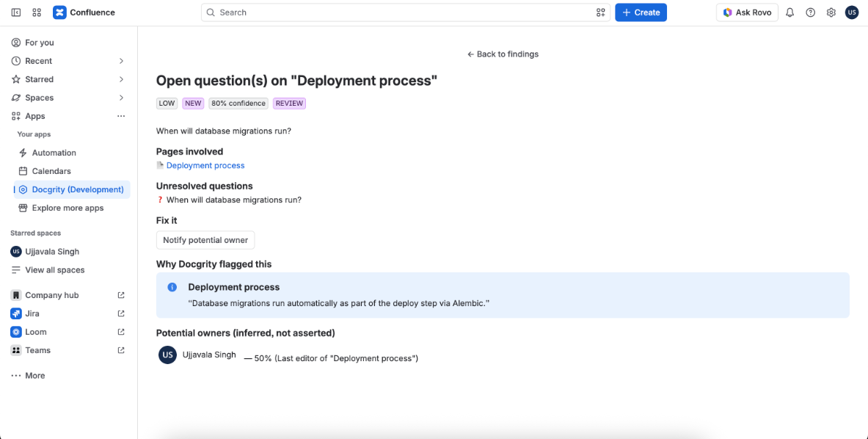Click the NEW status badge
Screen dimensions: 868x439
pos(193,104)
